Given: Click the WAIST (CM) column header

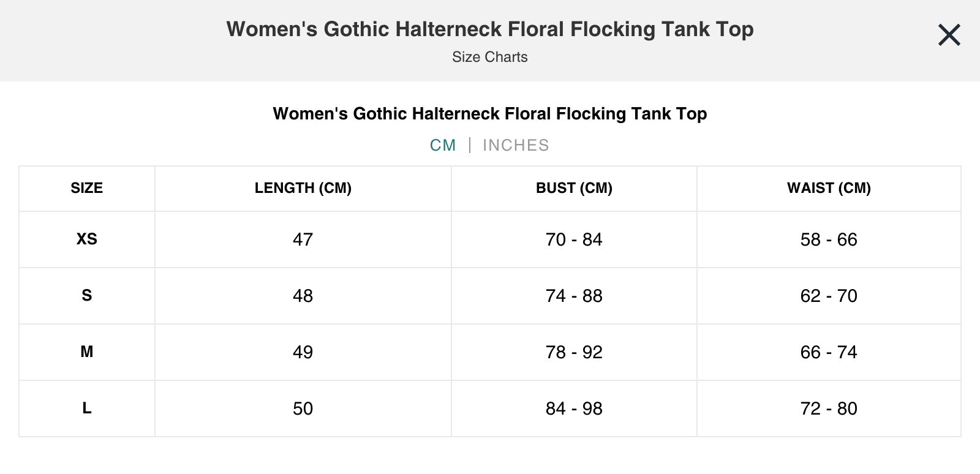Looking at the screenshot, I should click(830, 188).
